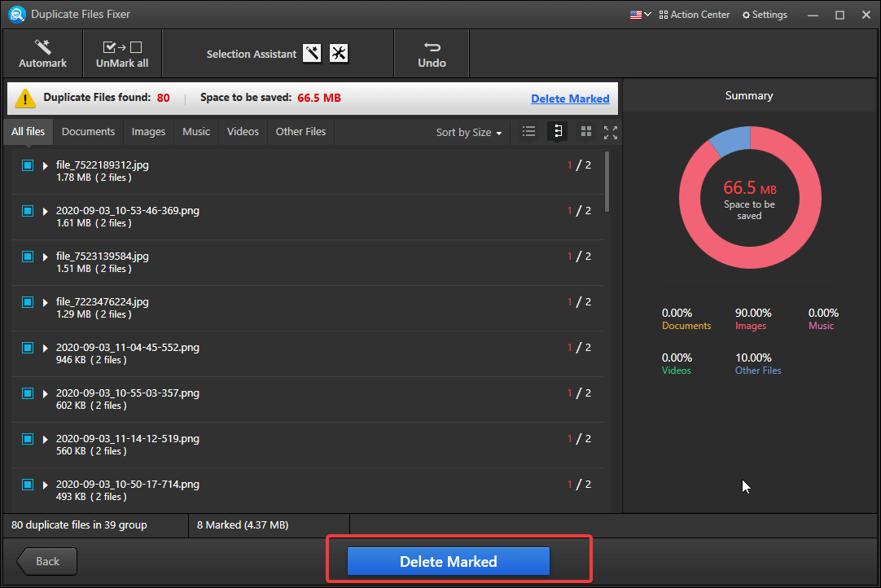Click the Delete Marked link in banner
Image resolution: width=881 pixels, height=588 pixels.
point(570,99)
